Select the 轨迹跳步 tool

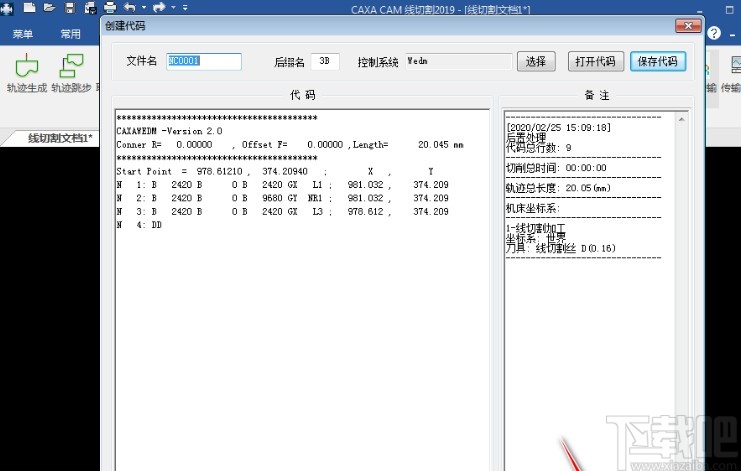point(71,73)
